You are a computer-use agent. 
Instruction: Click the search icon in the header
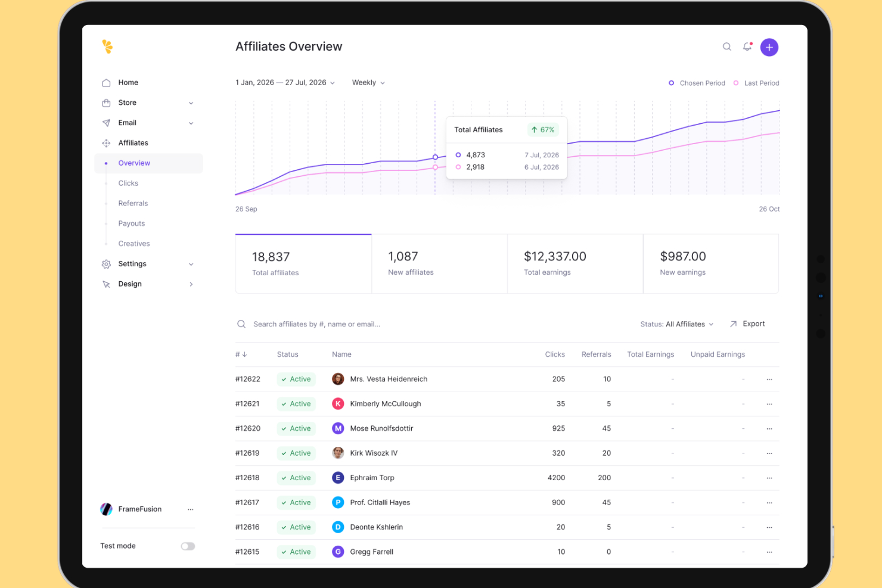click(x=726, y=47)
